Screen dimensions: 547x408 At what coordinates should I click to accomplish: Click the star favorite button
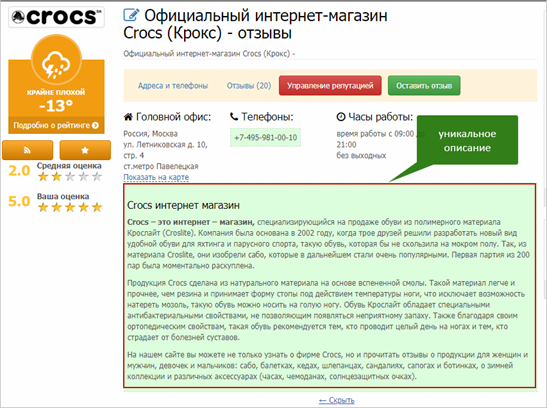tap(85, 150)
